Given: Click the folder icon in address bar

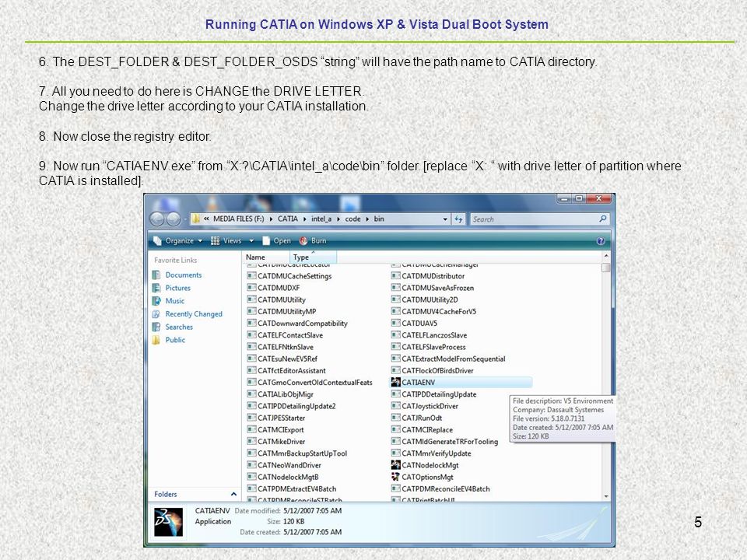Looking at the screenshot, I should click(x=196, y=219).
